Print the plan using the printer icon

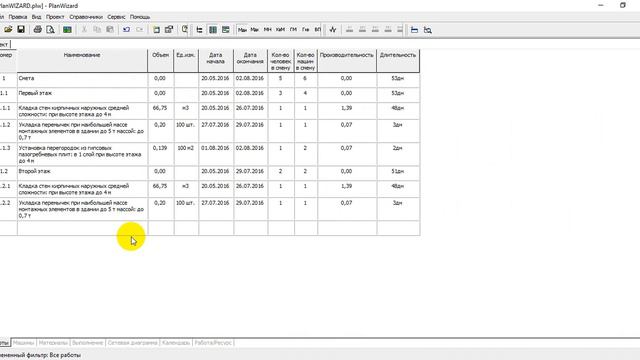[38, 29]
